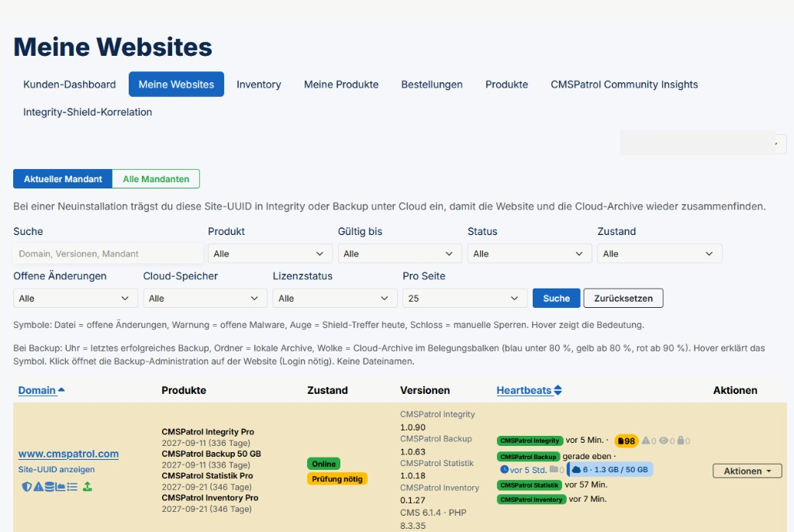This screenshot has height=532, width=794.
Task: Click the 'CMSPatrol Integrity Pro' product text
Action: coord(208,432)
